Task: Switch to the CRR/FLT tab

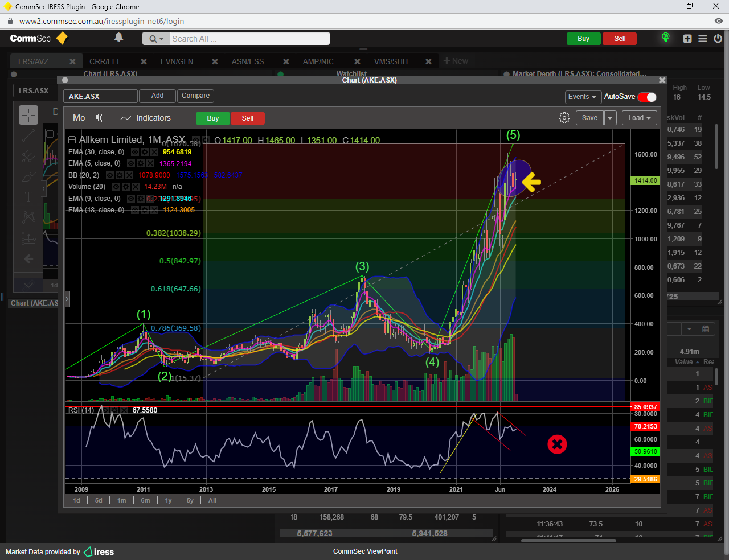Action: point(105,61)
